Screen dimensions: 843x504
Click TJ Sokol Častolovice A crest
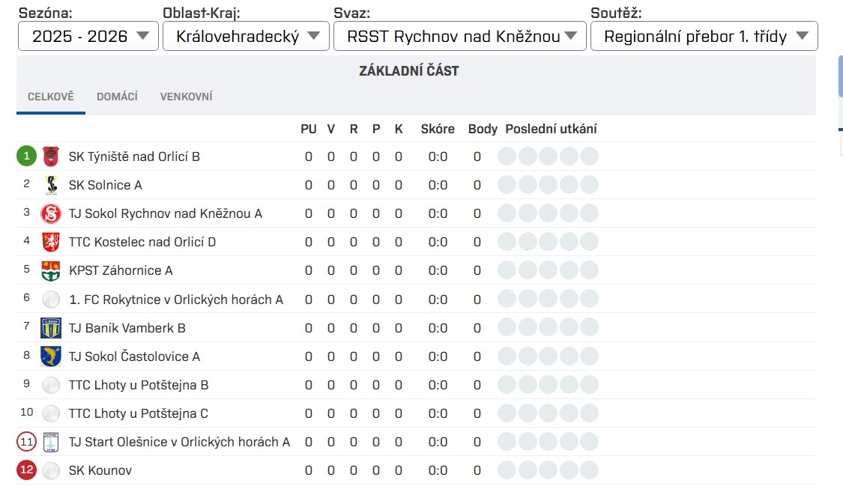[x=50, y=356]
